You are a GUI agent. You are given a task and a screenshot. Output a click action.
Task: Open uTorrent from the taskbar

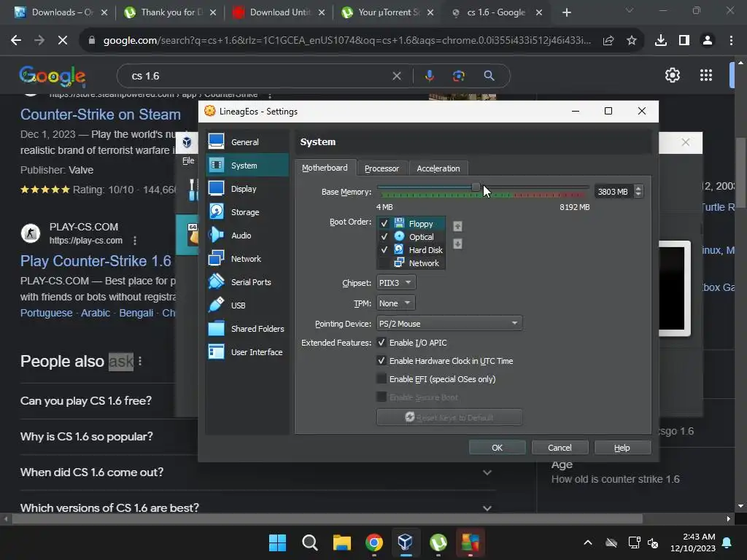click(x=438, y=542)
